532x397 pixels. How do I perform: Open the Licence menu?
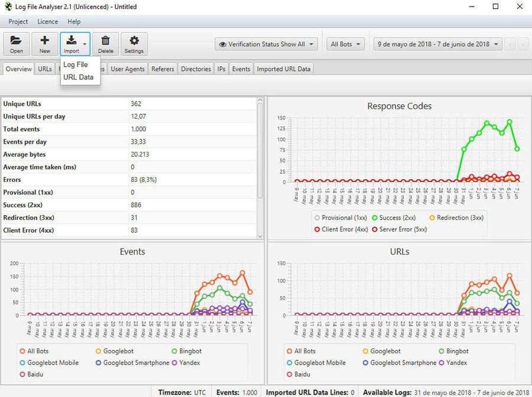[x=47, y=21]
